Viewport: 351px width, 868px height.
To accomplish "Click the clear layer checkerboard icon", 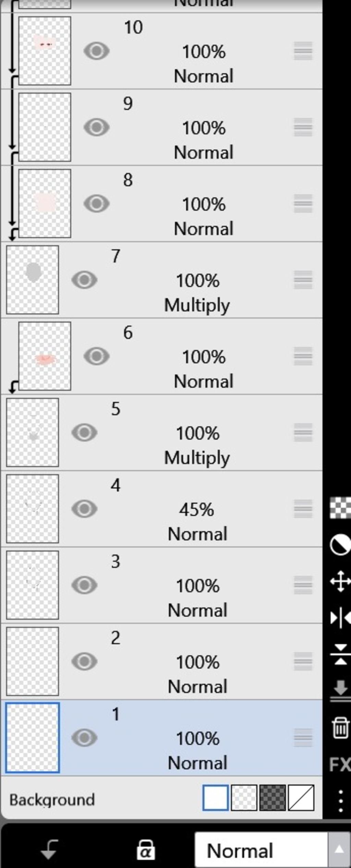I will [x=340, y=508].
